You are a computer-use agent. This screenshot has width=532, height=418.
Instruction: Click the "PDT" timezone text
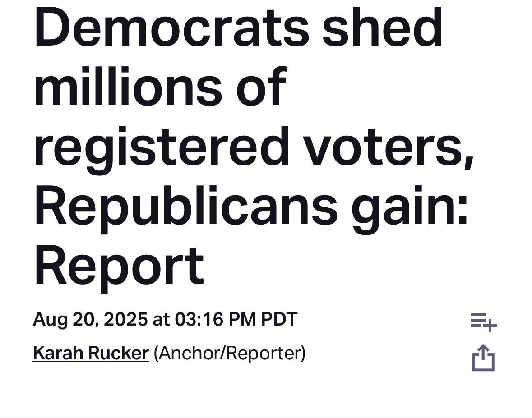(279, 319)
